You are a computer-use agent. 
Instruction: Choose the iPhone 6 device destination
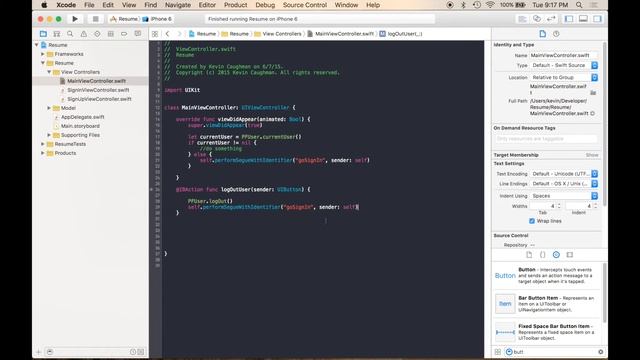point(157,19)
